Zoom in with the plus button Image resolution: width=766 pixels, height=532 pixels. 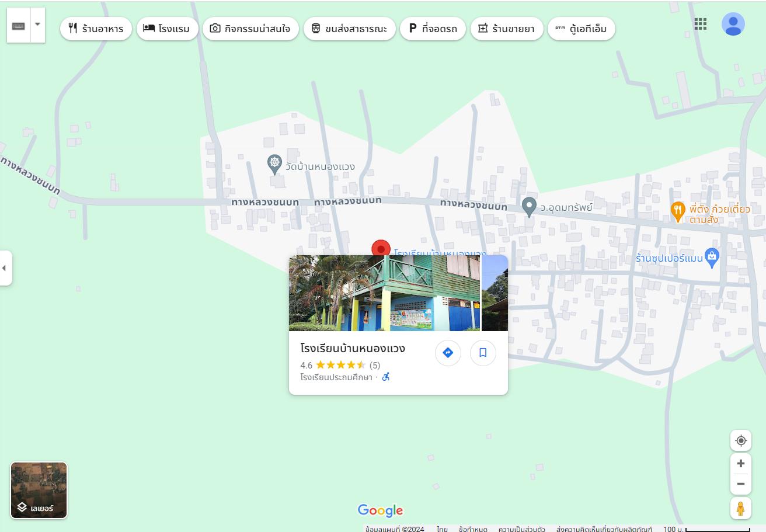741,464
